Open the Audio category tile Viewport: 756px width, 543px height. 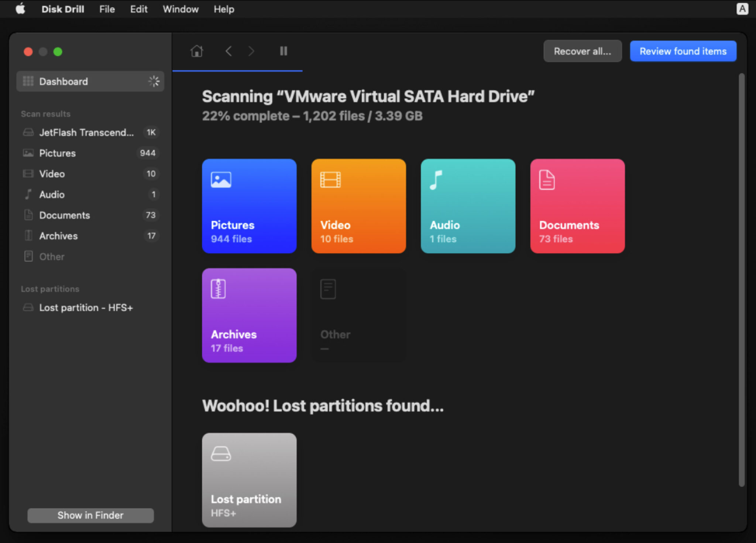(x=468, y=206)
